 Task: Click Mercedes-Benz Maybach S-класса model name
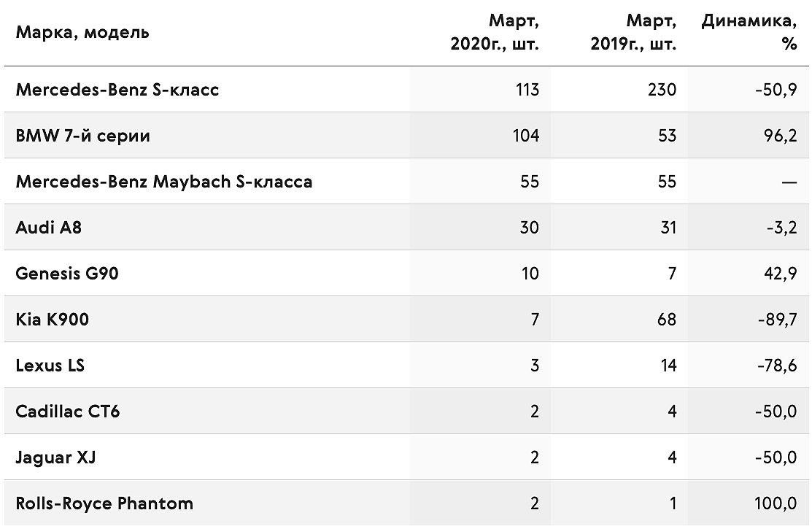click(164, 182)
